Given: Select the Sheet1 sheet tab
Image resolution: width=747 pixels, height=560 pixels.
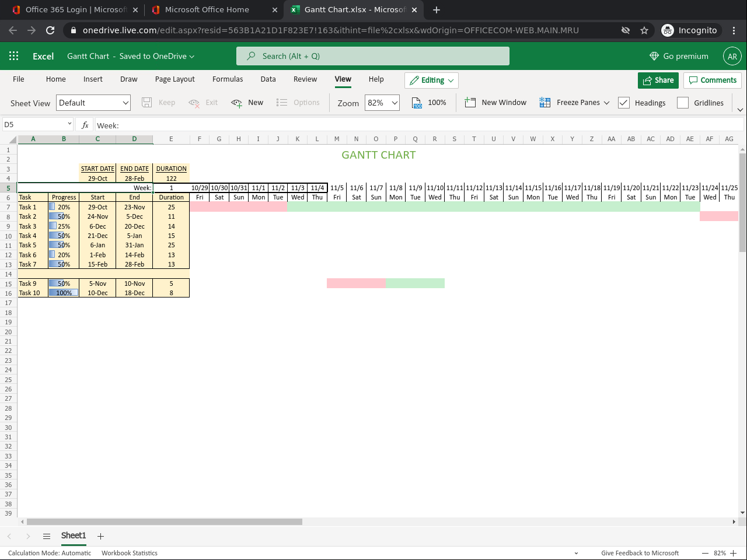Looking at the screenshot, I should pos(74,535).
